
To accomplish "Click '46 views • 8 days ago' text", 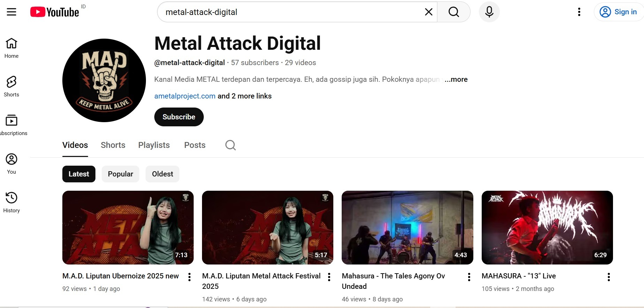I will click(372, 299).
